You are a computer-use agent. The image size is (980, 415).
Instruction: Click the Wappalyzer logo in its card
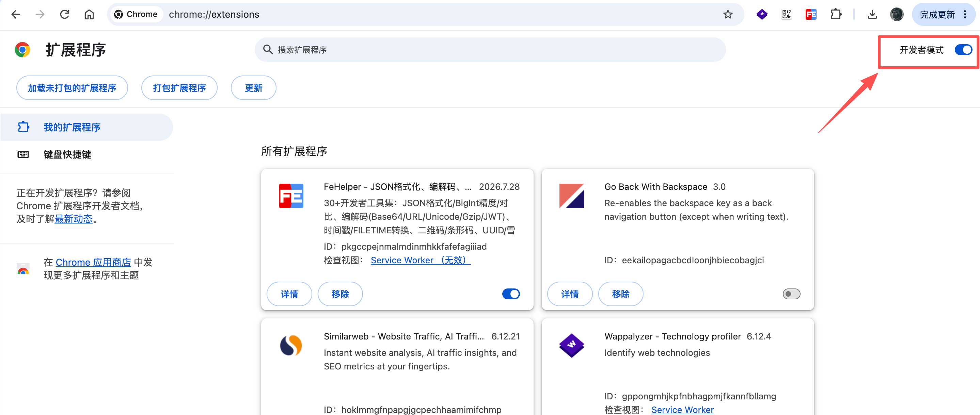571,346
